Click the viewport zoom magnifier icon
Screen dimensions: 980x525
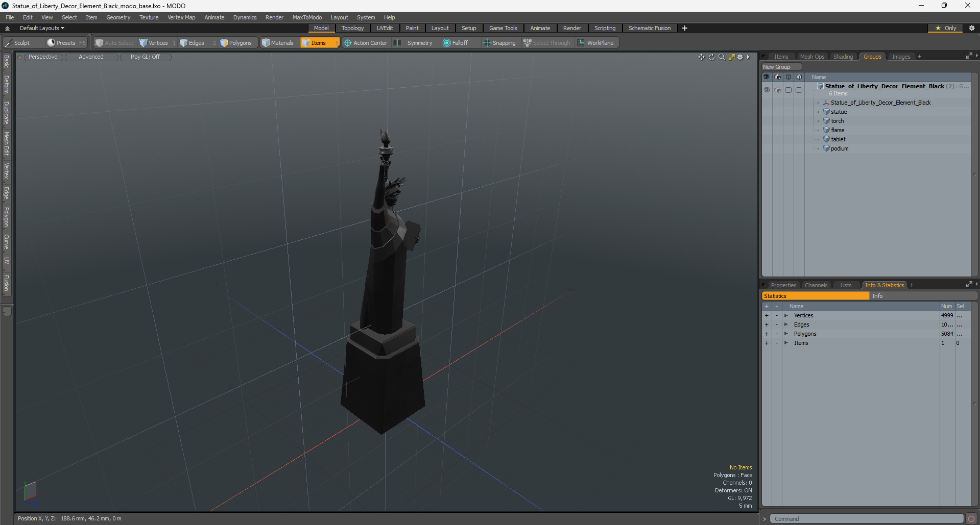click(722, 57)
